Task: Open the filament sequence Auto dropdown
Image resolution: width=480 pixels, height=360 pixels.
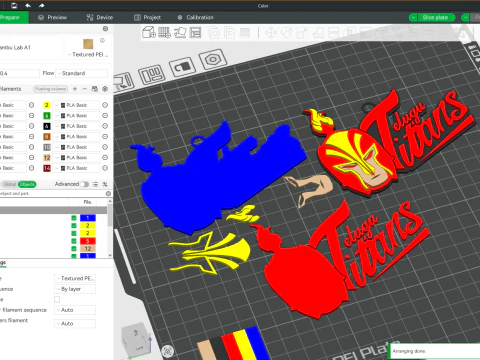Action: coord(75,310)
